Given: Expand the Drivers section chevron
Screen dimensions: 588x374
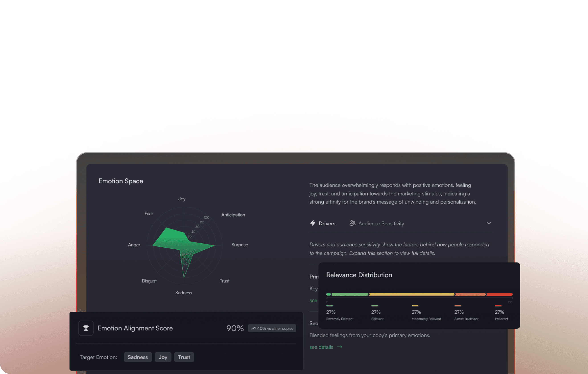Looking at the screenshot, I should point(488,223).
